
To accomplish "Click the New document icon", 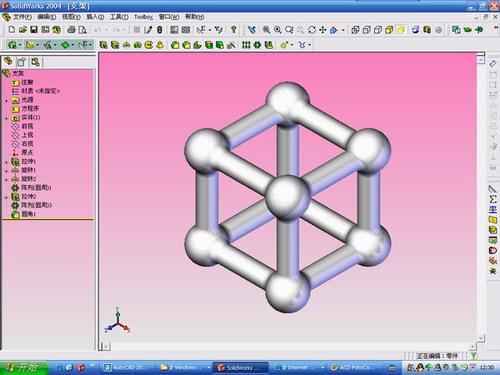I will [12, 30].
